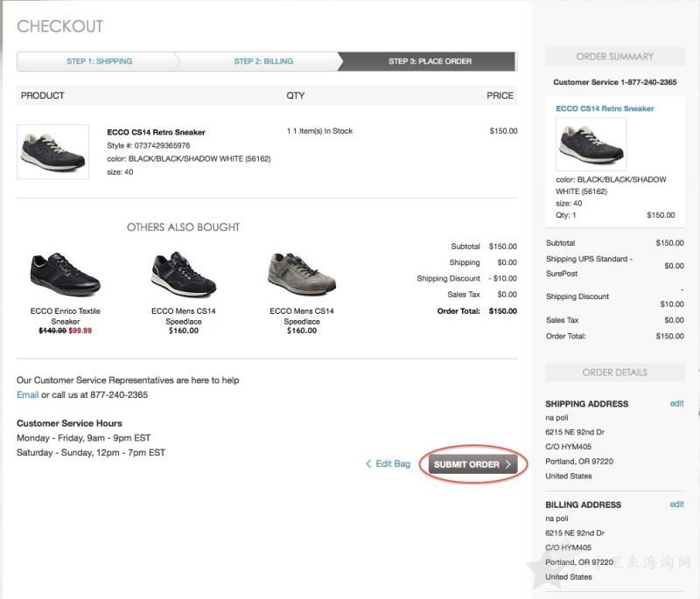
Task: Click the CS14 Retro Sneaker product thumbnail in product row
Action: click(52, 151)
